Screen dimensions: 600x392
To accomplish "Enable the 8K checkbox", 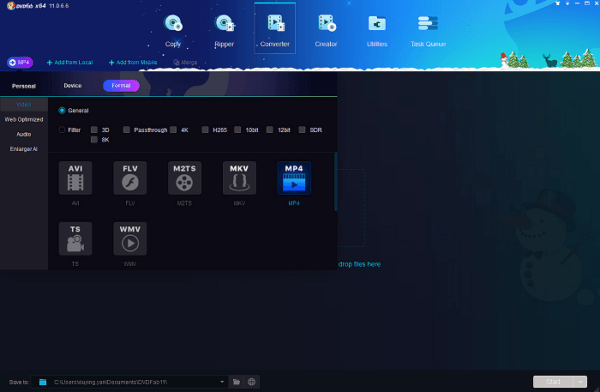I will click(94, 140).
